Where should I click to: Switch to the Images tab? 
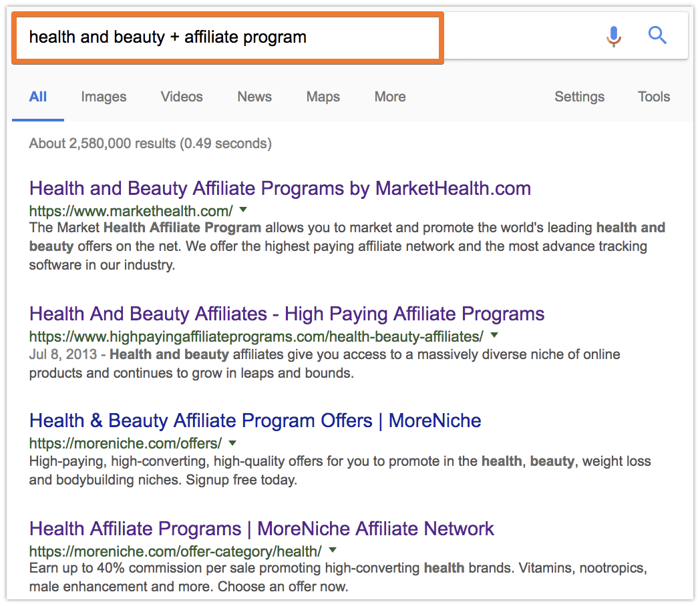(x=104, y=97)
